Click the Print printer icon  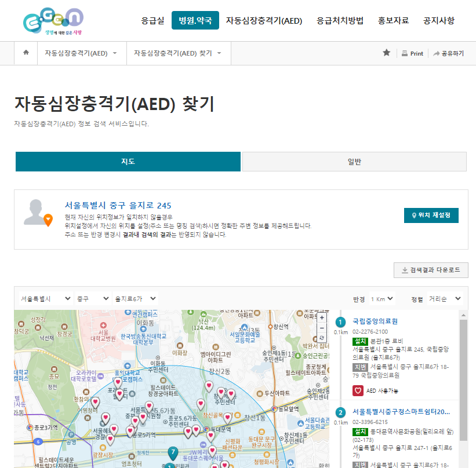pos(404,53)
